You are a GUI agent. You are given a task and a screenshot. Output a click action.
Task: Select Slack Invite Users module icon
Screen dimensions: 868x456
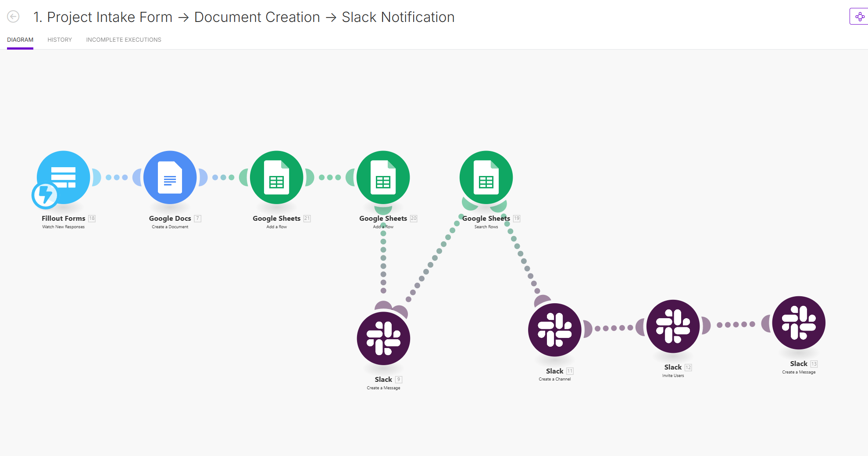tap(673, 326)
